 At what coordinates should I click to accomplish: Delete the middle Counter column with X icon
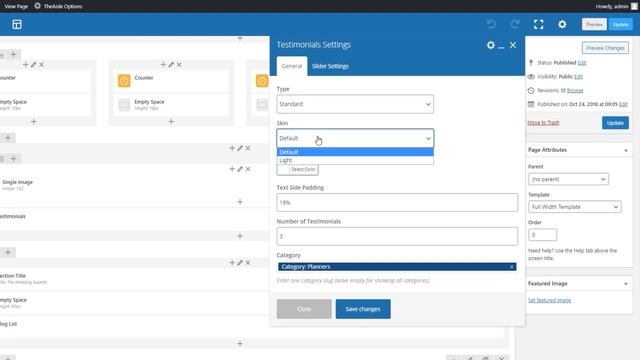[x=179, y=64]
